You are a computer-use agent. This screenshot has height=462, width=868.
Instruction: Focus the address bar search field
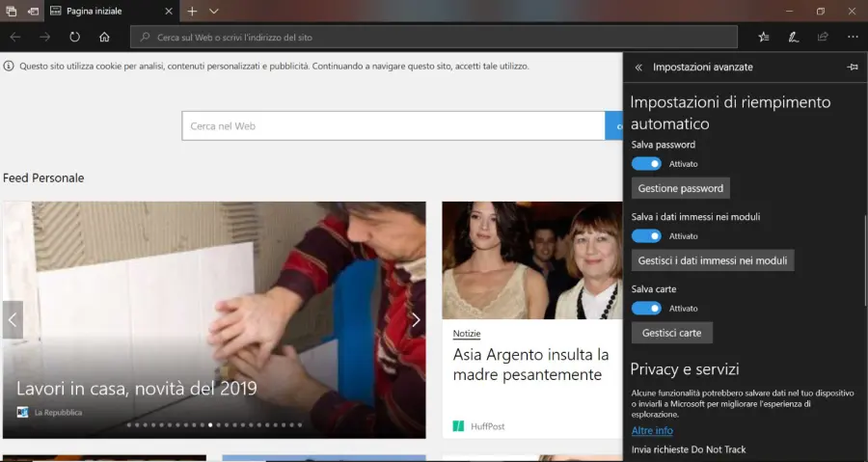click(434, 37)
